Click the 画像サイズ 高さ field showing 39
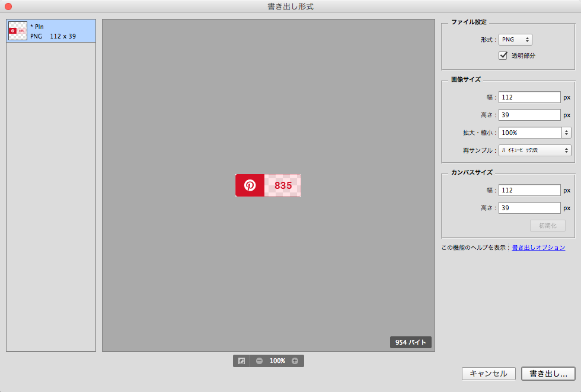The image size is (581, 392). point(529,115)
